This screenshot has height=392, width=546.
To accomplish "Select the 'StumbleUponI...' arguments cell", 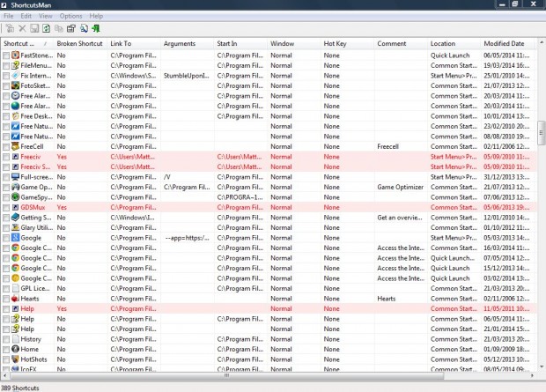I will pos(187,76).
